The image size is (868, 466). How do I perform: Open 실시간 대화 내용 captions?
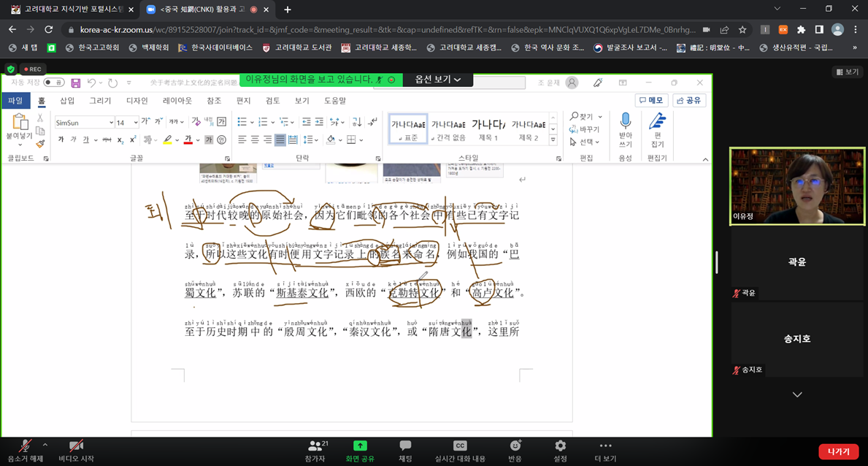[x=460, y=447]
